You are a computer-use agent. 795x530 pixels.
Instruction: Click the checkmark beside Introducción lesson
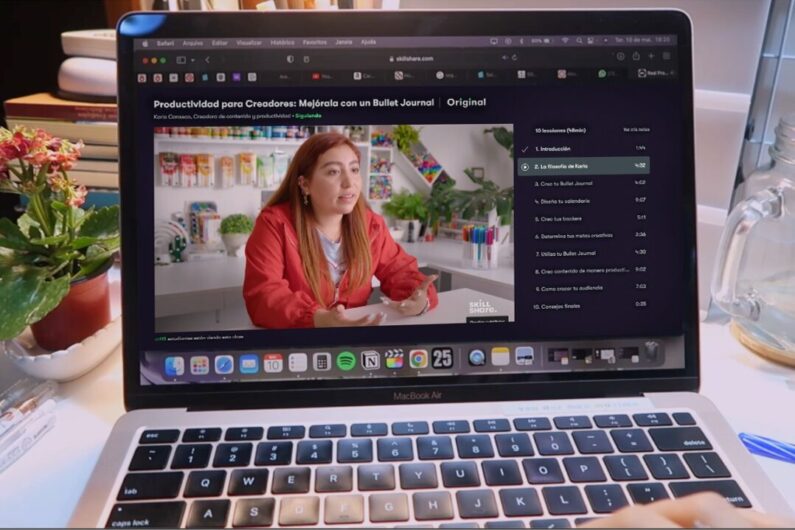point(525,148)
